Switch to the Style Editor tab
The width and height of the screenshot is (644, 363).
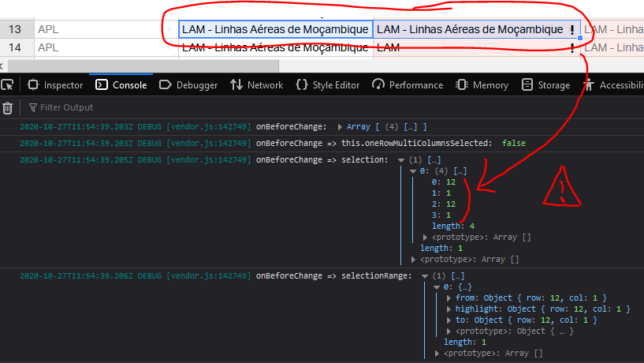click(x=328, y=84)
